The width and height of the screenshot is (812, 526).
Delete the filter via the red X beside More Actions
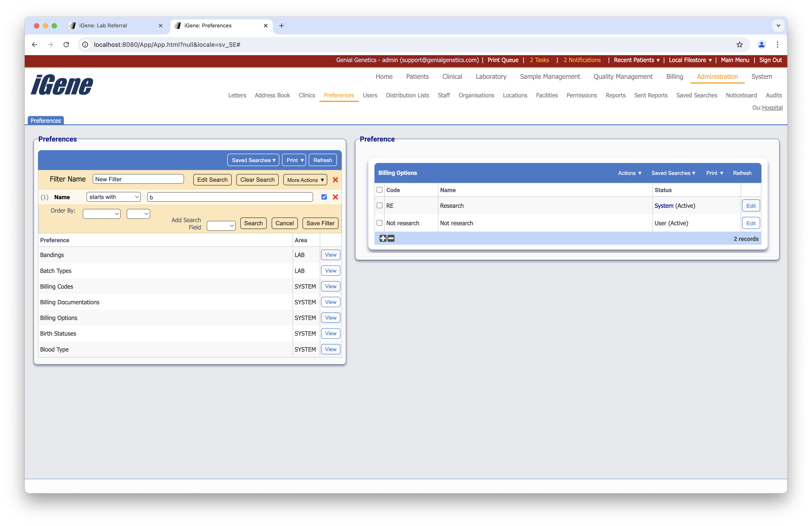335,180
